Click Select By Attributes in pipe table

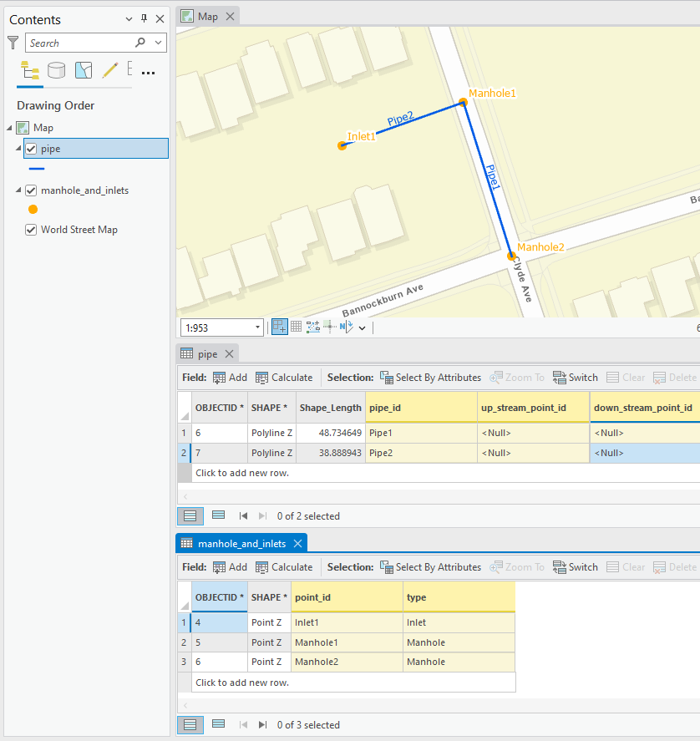[430, 378]
